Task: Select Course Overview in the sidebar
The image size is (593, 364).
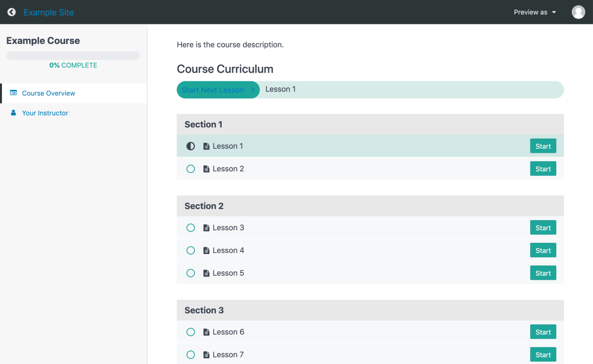Action: pos(48,93)
